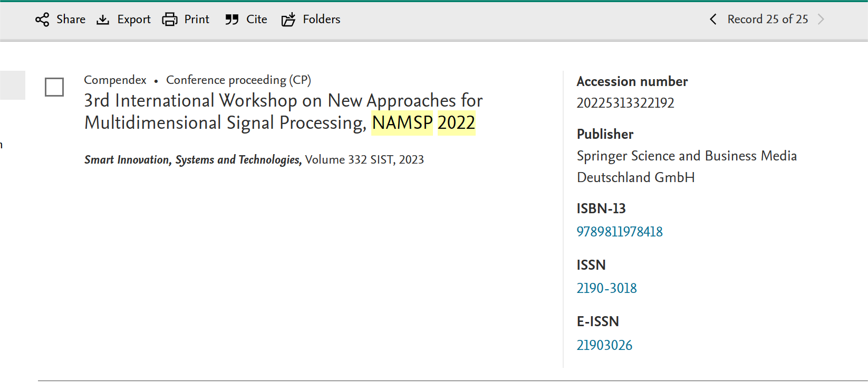
Task: Open the Cite toolbar option
Action: pyautogui.click(x=246, y=20)
